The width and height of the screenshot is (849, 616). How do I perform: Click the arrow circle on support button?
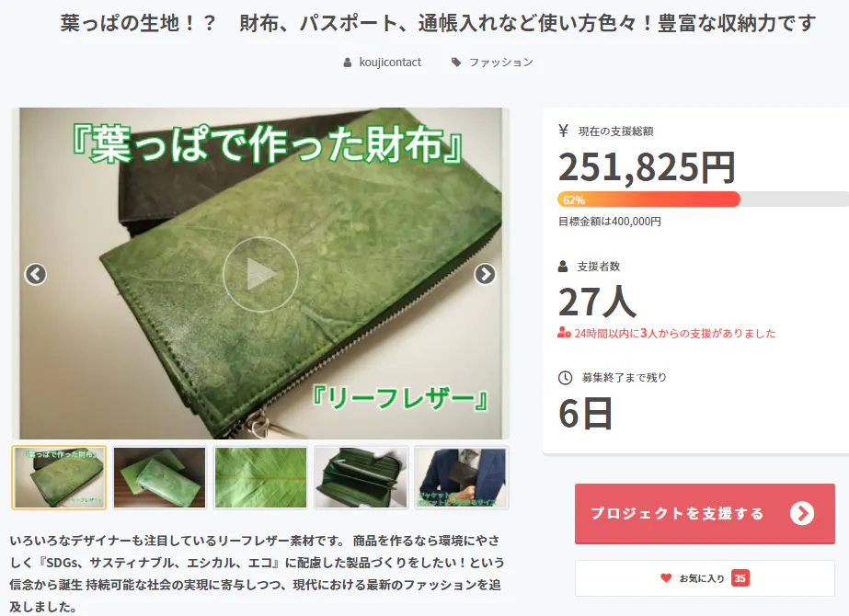click(802, 513)
